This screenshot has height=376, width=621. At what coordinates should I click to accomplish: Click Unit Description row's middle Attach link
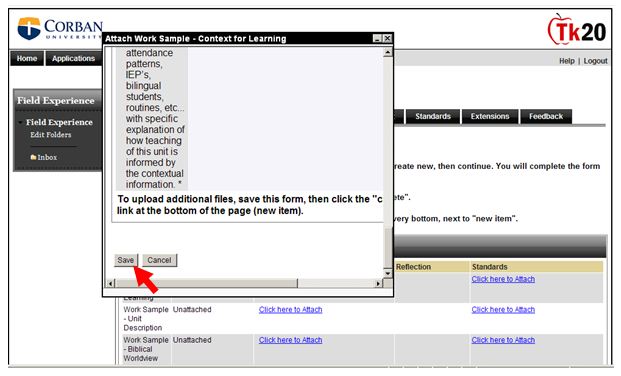(290, 309)
